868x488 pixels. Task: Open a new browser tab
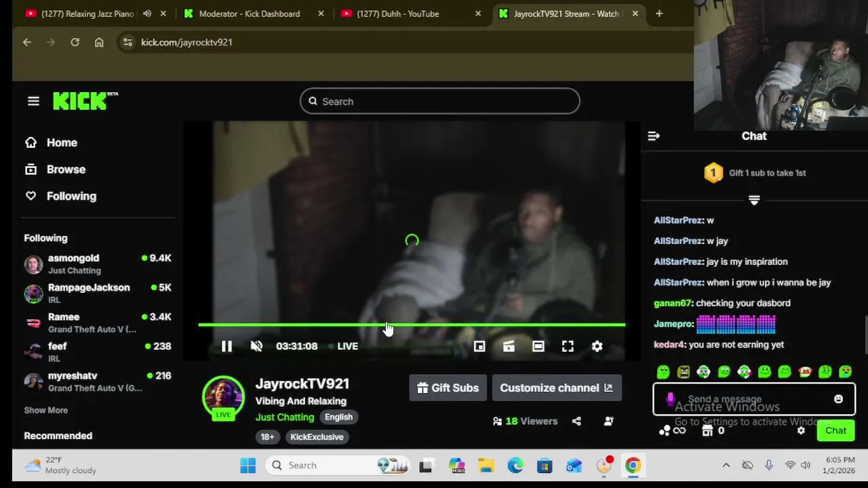coord(658,14)
